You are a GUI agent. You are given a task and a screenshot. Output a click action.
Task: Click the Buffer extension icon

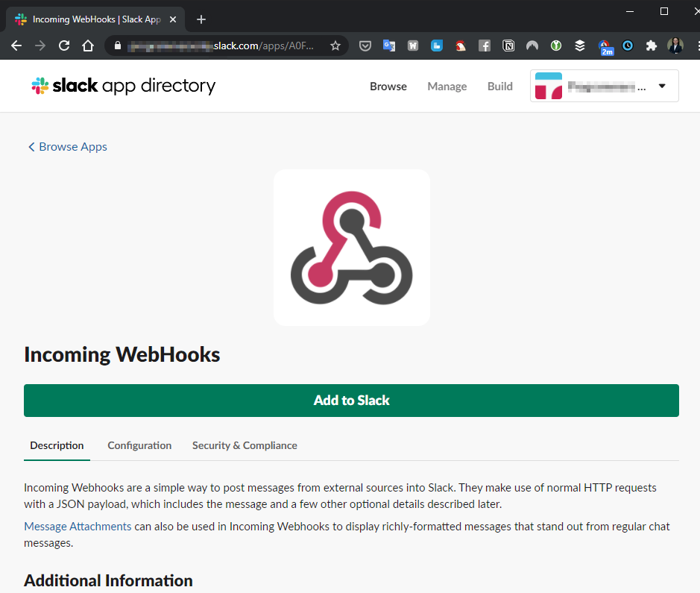tap(580, 46)
